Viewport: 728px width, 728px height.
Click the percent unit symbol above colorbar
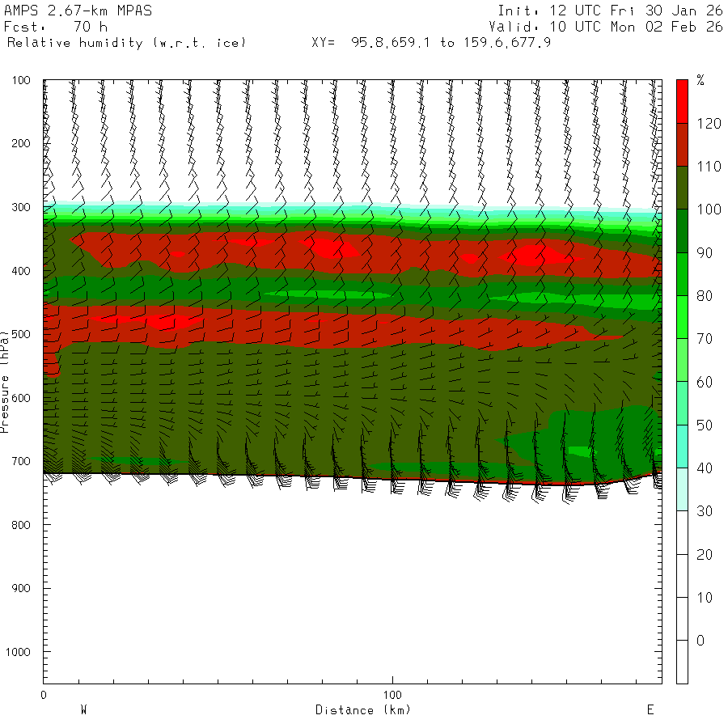click(700, 80)
